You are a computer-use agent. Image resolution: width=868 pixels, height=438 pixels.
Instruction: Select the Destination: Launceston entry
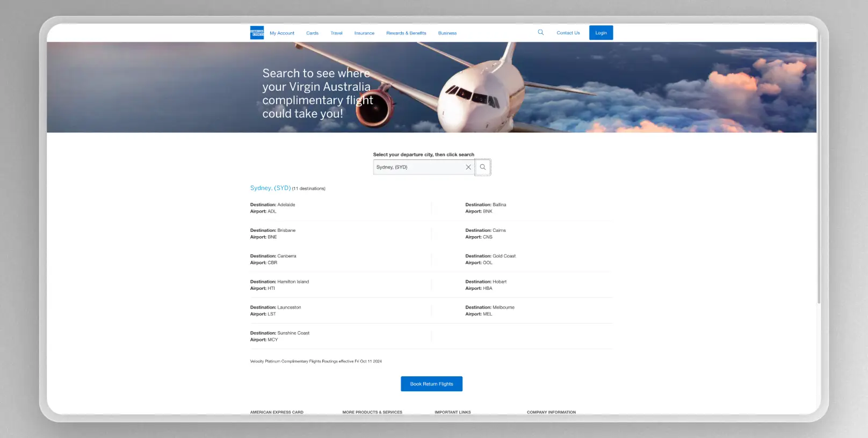pyautogui.click(x=276, y=308)
